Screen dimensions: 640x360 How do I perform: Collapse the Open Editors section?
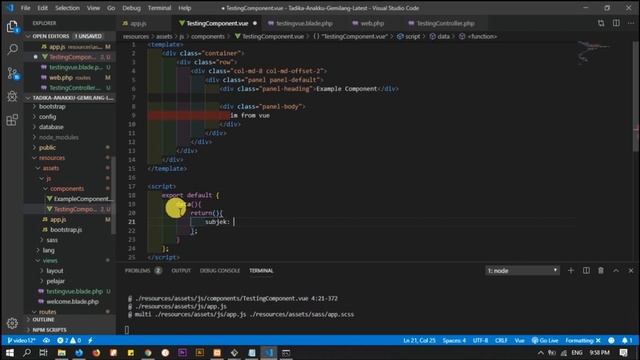pos(69,36)
